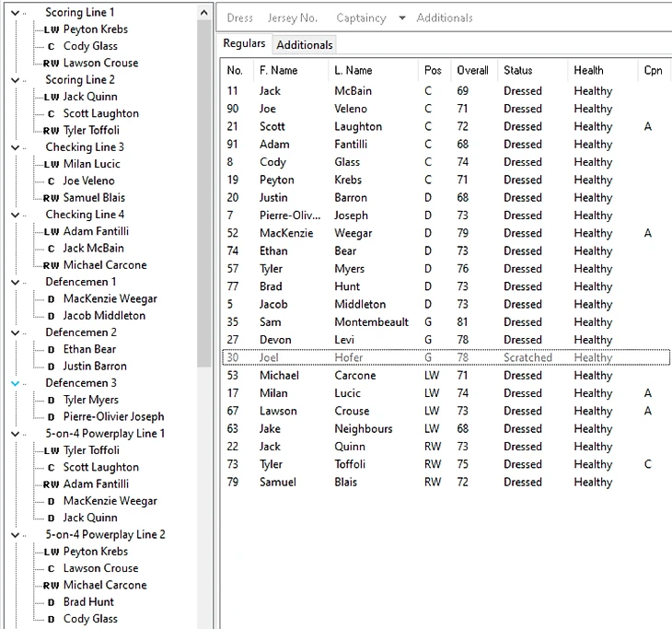672x629 pixels.
Task: Select Lawson Crouse in Scoring Line 1
Action: [x=100, y=63]
